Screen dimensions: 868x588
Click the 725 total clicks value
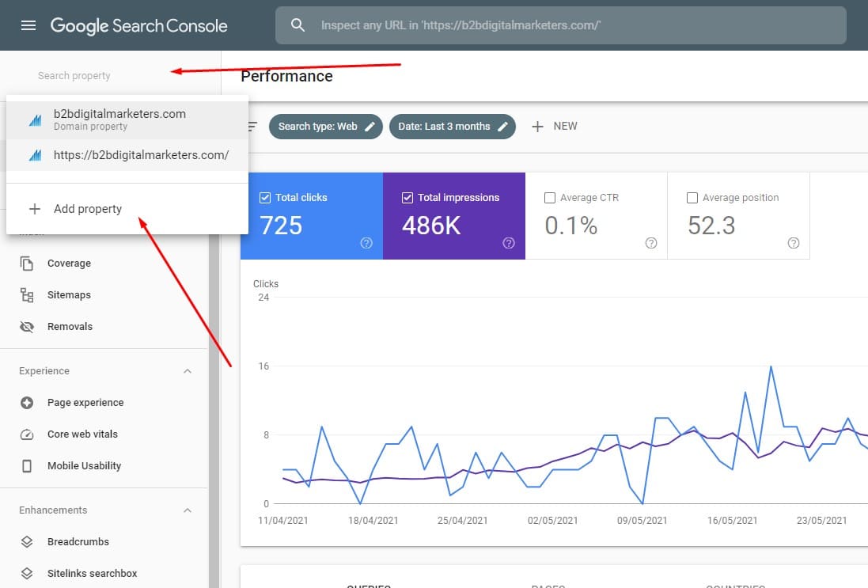click(x=281, y=226)
